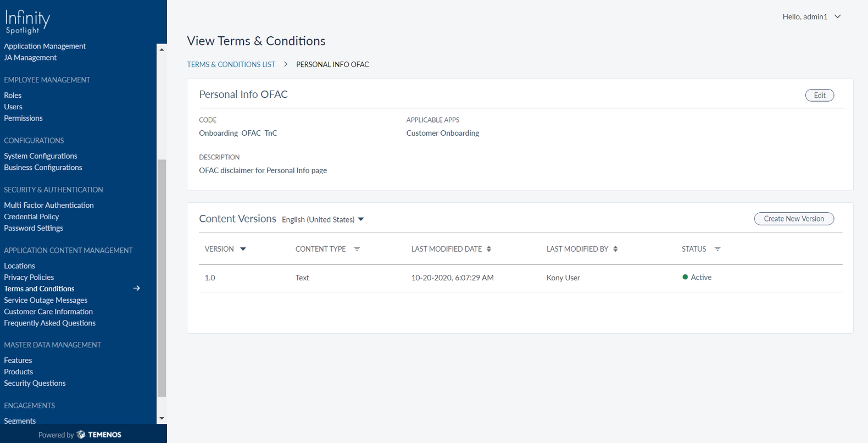Click the arrow beside Terms and Conditions
Screen dimensions: 868x443
click(x=136, y=288)
